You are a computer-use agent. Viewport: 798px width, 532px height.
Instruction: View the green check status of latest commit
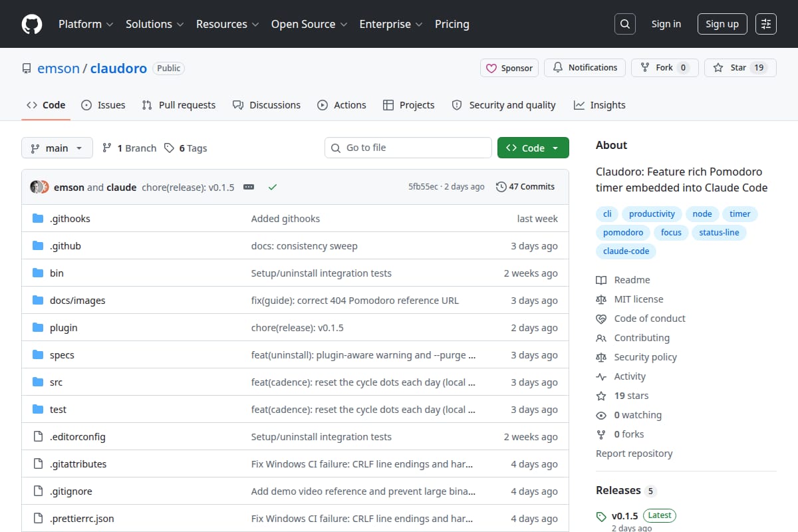click(272, 187)
